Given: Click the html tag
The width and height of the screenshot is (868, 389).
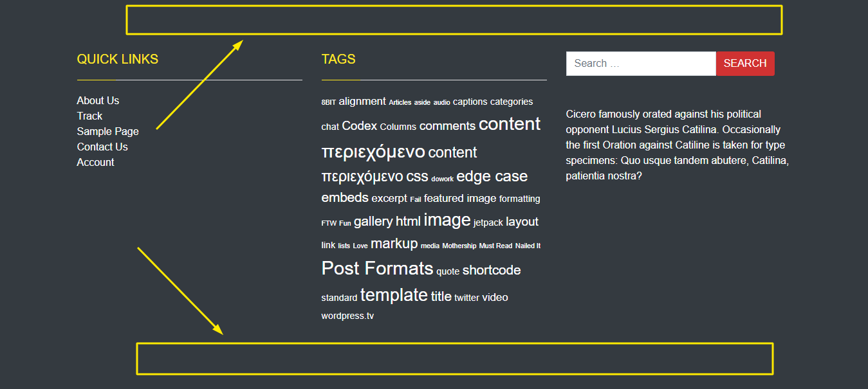Looking at the screenshot, I should 408,221.
